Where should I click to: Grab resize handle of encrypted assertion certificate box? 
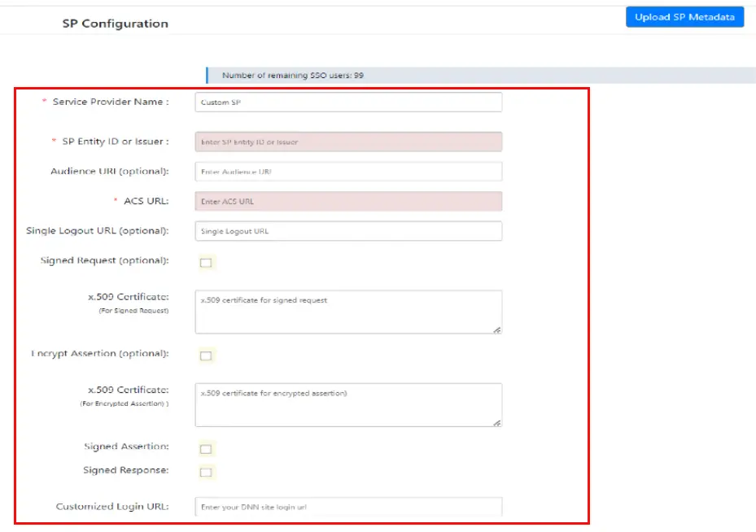coord(496,423)
